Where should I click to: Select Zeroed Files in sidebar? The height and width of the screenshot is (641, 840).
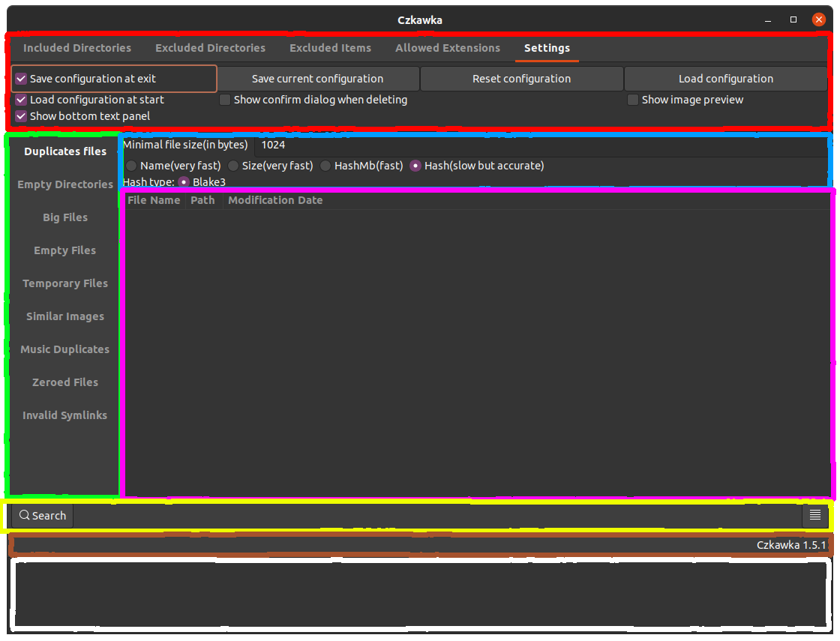point(64,382)
